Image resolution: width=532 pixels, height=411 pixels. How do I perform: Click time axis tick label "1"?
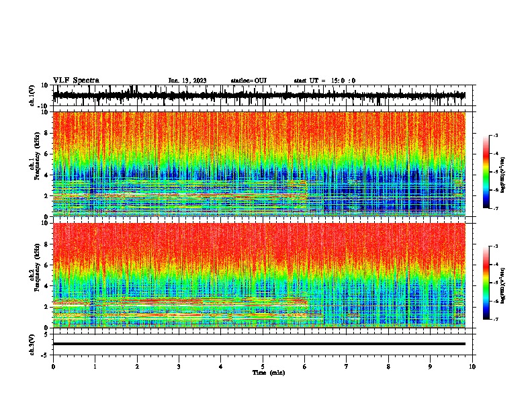point(95,367)
